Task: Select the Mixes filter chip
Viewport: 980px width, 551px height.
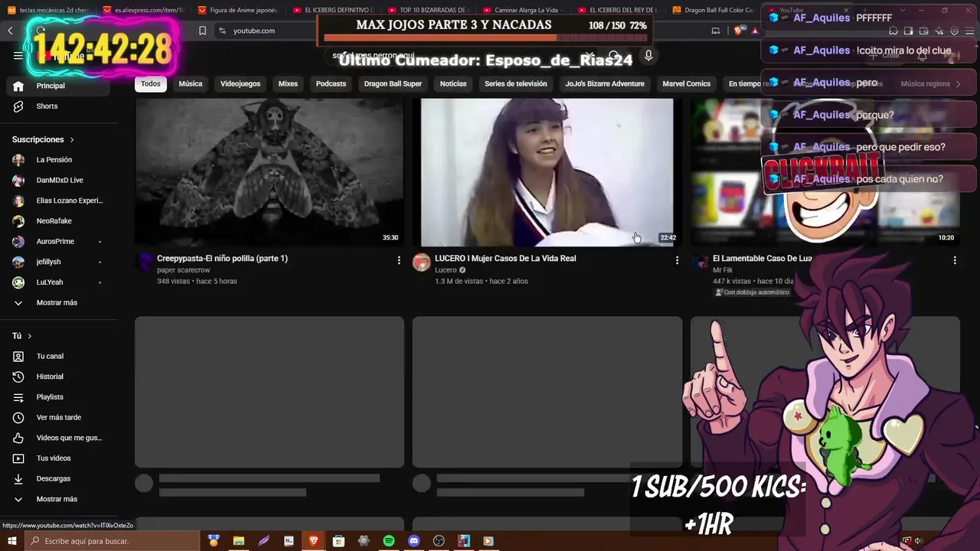Action: pos(288,83)
